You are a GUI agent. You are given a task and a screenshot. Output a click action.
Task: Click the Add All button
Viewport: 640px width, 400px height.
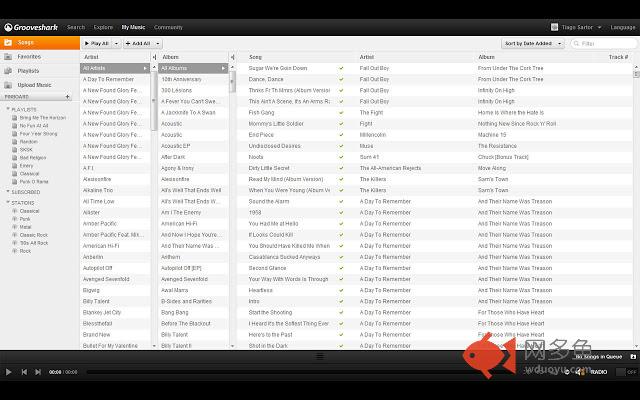(139, 44)
